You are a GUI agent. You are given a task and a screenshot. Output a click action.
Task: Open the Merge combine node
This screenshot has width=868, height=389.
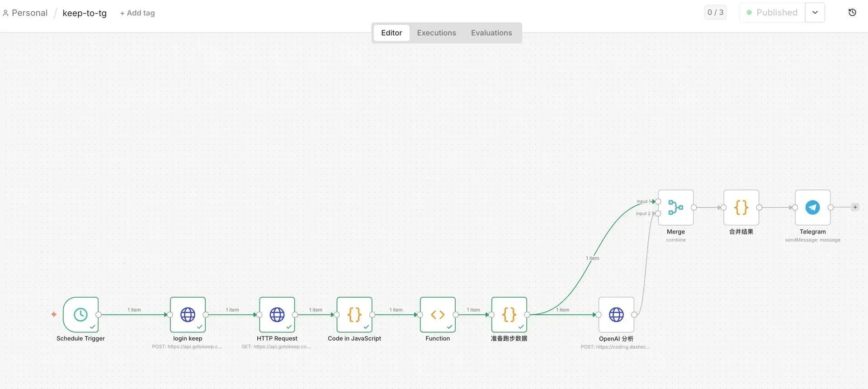point(675,208)
